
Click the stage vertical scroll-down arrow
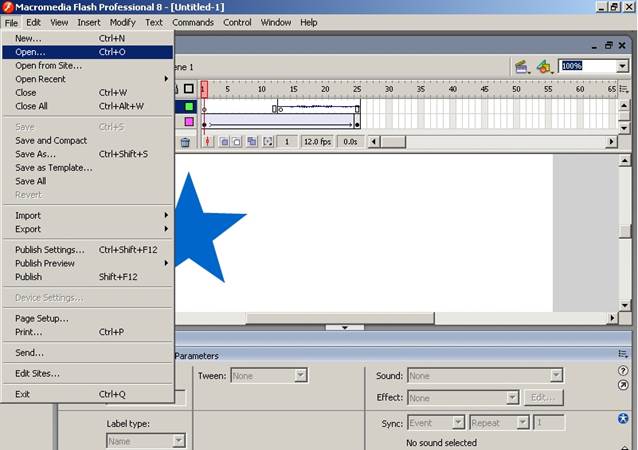(624, 305)
